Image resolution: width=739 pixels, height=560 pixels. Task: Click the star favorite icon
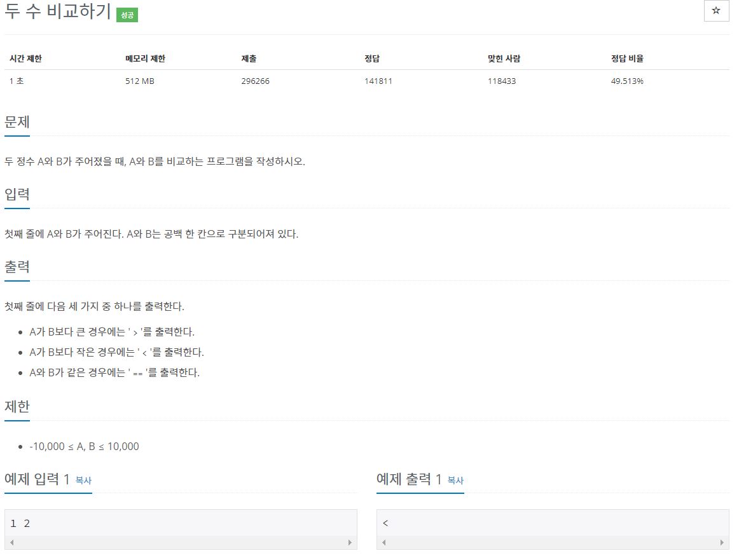click(716, 11)
